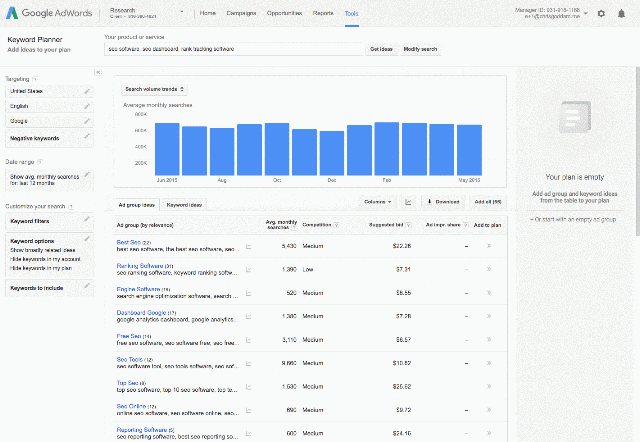Open Ad impr. share column help icon
The width and height of the screenshot is (640, 442).
466,225
